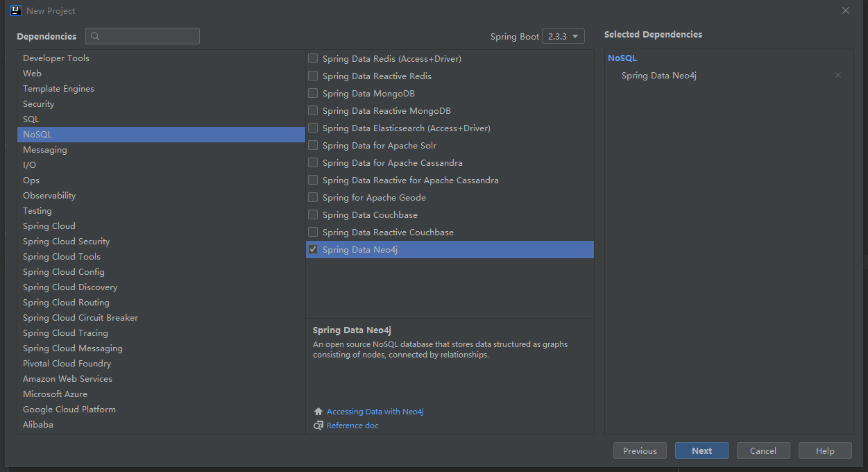Check Spring Data for Apache Cassandra

pyautogui.click(x=312, y=162)
